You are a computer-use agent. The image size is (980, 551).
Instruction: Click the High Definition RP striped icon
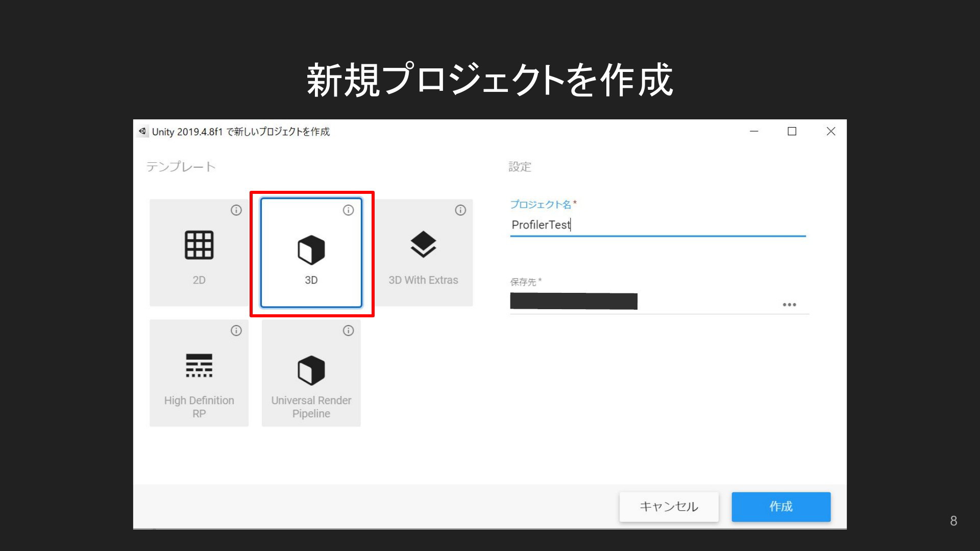[x=199, y=365]
